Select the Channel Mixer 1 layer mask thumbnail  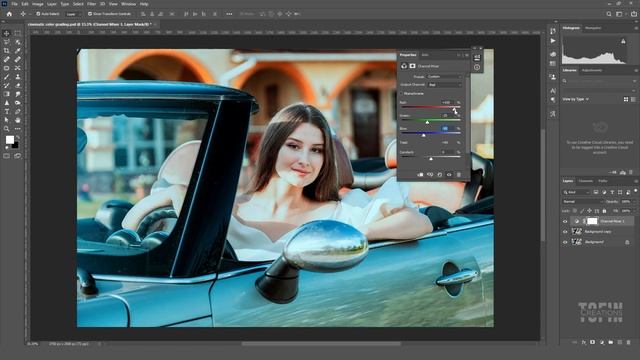click(592, 221)
